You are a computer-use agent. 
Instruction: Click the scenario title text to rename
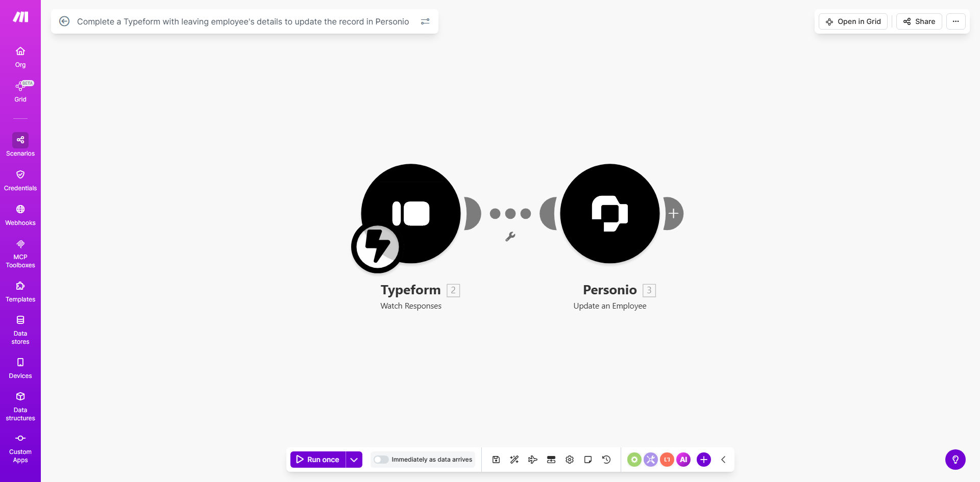pyautogui.click(x=243, y=21)
